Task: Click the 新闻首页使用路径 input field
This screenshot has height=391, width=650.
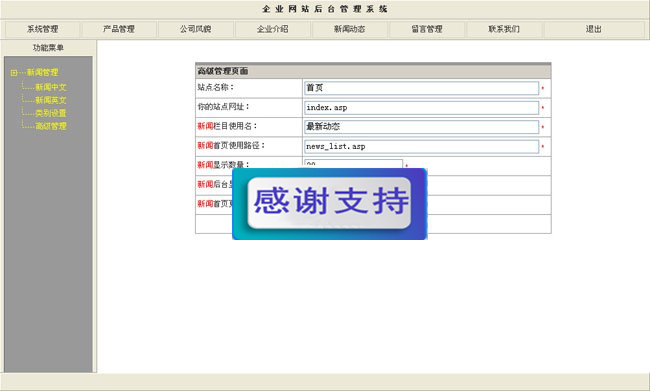Action: (421, 146)
